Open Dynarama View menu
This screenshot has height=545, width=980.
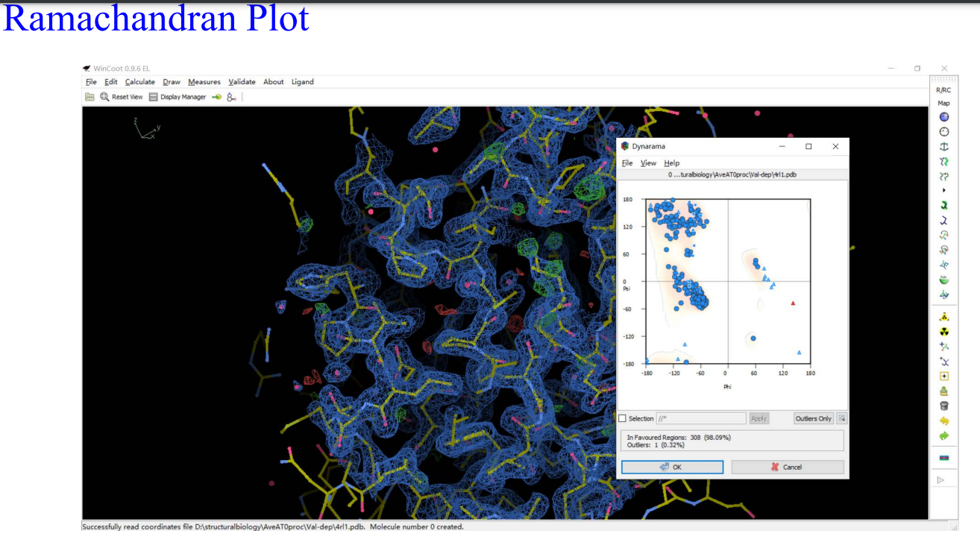(x=649, y=163)
